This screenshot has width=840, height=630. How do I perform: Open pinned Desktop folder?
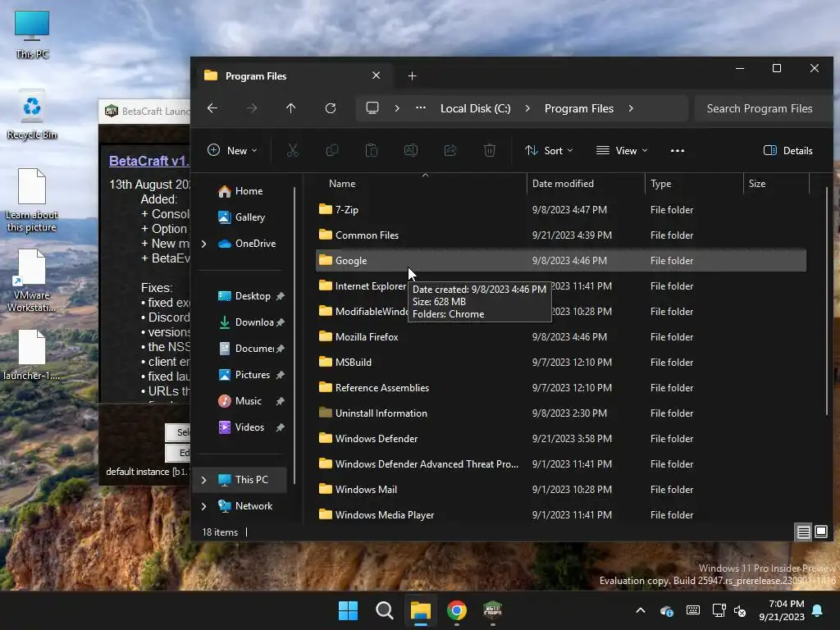click(251, 296)
